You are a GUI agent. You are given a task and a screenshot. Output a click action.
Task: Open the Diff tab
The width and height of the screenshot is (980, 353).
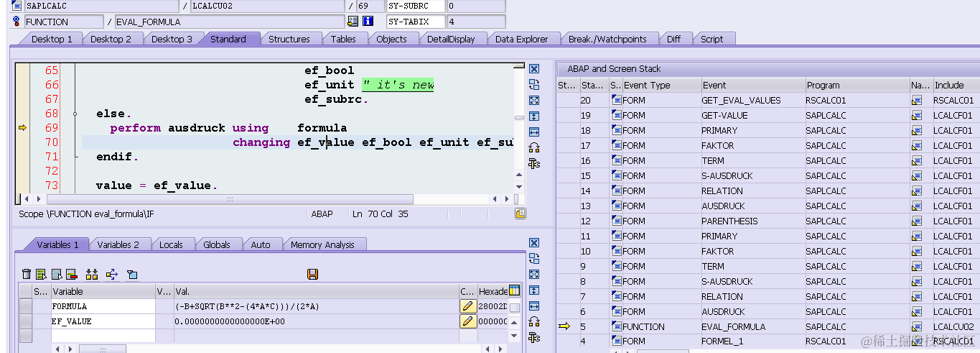click(673, 39)
